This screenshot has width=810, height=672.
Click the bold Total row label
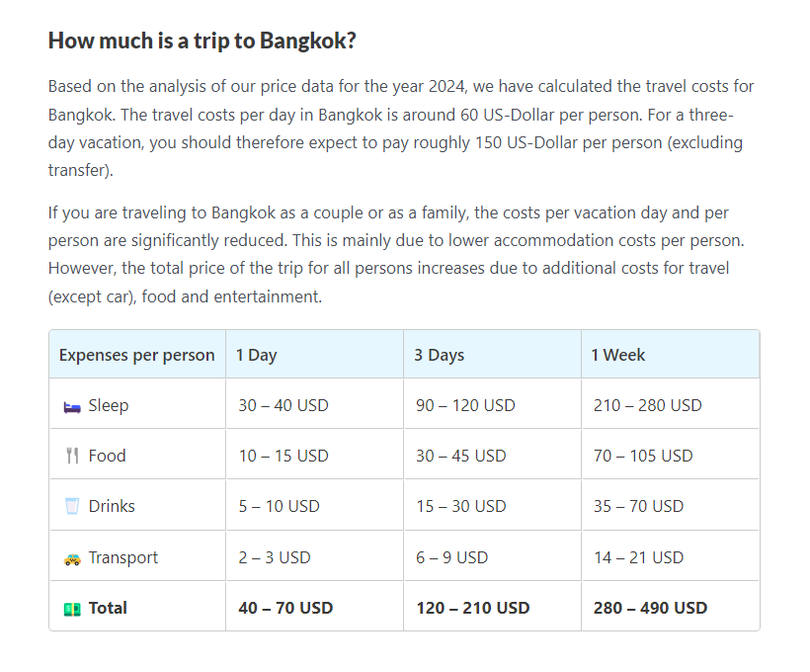[108, 608]
